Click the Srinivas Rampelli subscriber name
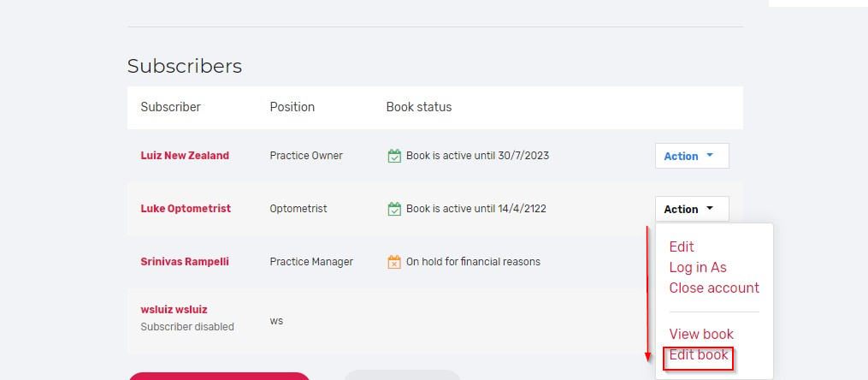Viewport: 868px width, 380px height. (x=185, y=262)
